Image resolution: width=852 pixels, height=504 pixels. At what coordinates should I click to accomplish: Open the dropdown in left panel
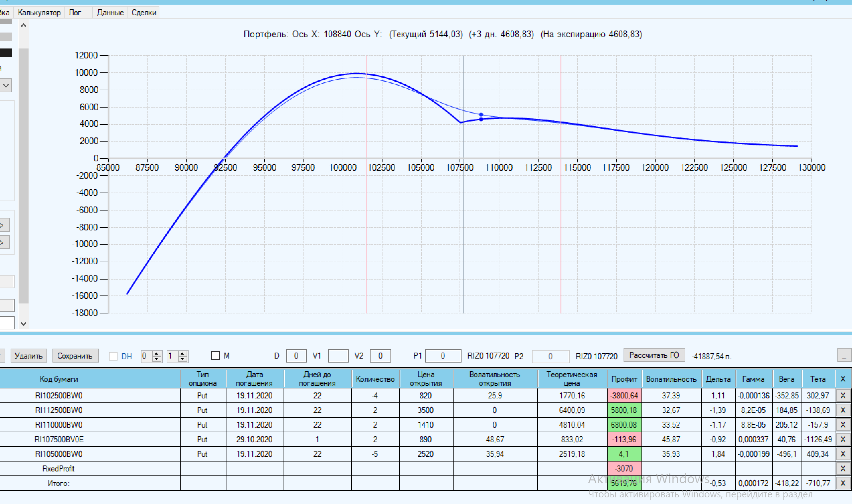click(x=6, y=85)
